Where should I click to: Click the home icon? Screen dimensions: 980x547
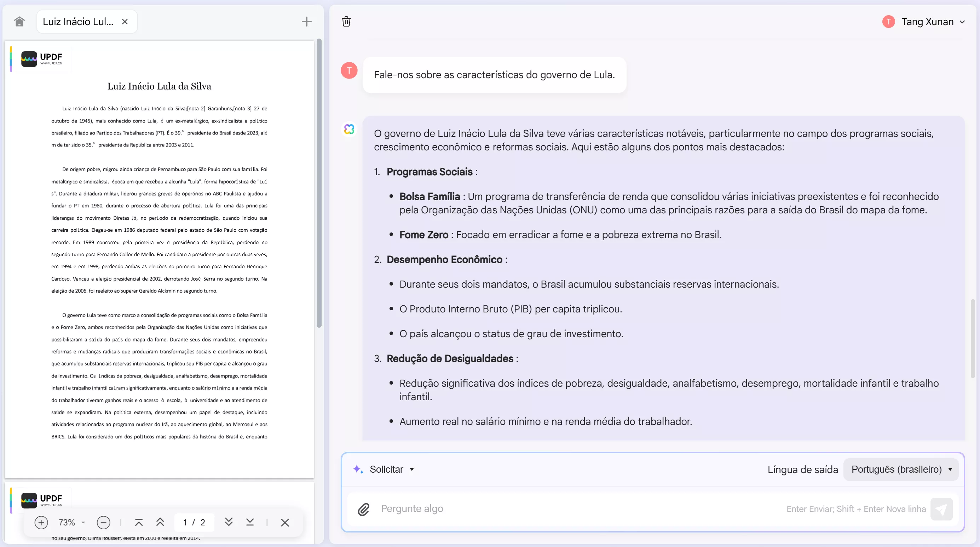(x=19, y=22)
